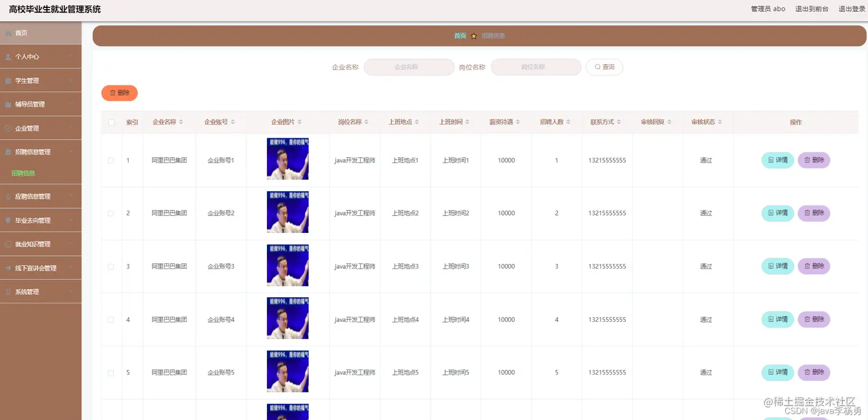Click the star icon in the breadcrumb bar

pyautogui.click(x=474, y=36)
